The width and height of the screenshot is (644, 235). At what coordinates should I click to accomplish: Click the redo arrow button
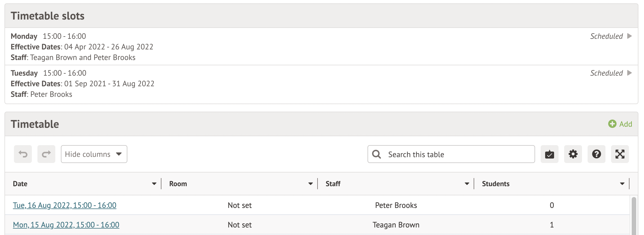tap(46, 154)
